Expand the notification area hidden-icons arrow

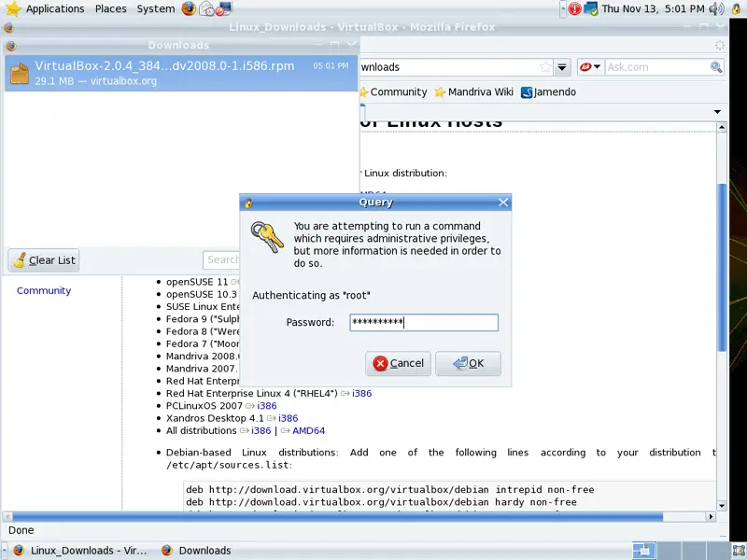(x=563, y=8)
